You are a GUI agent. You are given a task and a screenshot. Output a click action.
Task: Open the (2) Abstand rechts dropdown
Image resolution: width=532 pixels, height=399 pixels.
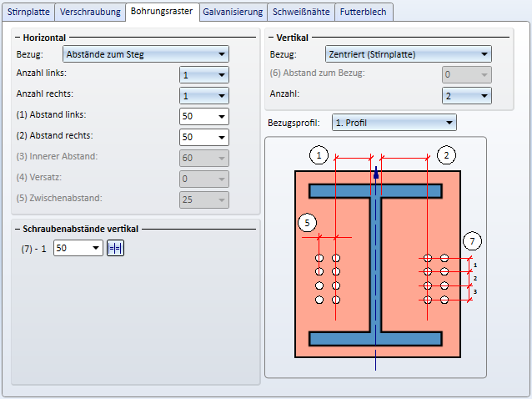coord(204,138)
